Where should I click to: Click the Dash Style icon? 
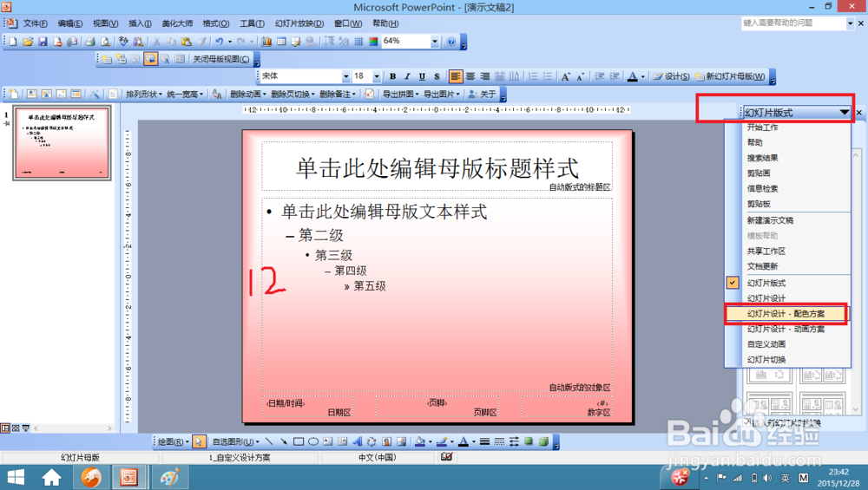point(499,441)
